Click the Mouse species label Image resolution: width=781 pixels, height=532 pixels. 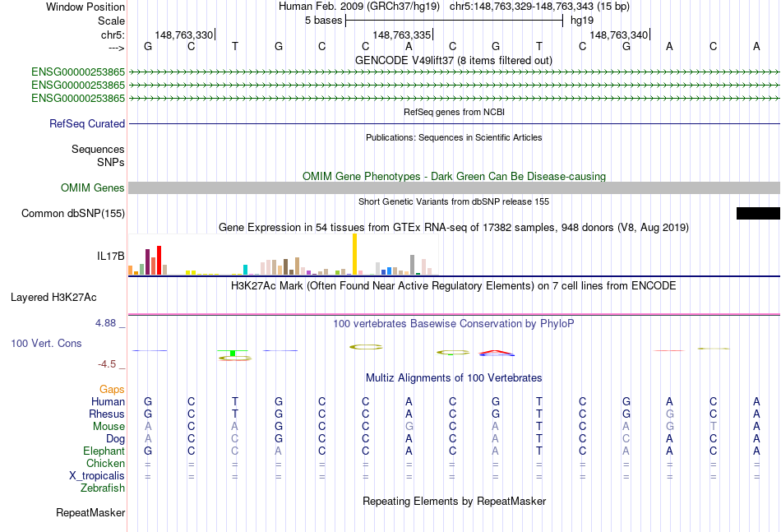(109, 427)
